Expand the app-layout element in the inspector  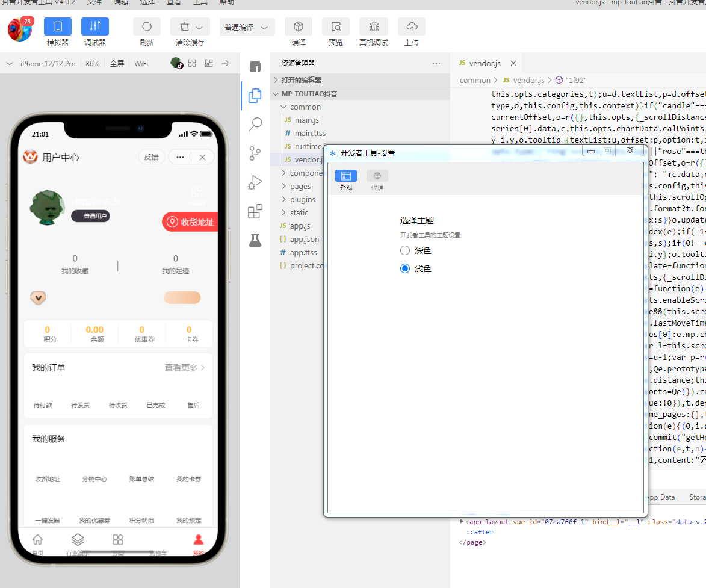click(x=462, y=522)
